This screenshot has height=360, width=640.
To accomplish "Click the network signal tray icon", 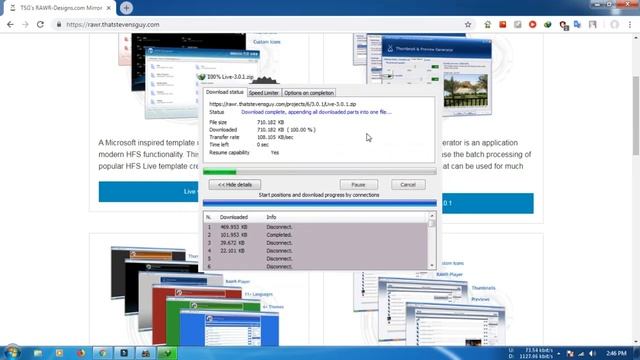I will (581, 353).
